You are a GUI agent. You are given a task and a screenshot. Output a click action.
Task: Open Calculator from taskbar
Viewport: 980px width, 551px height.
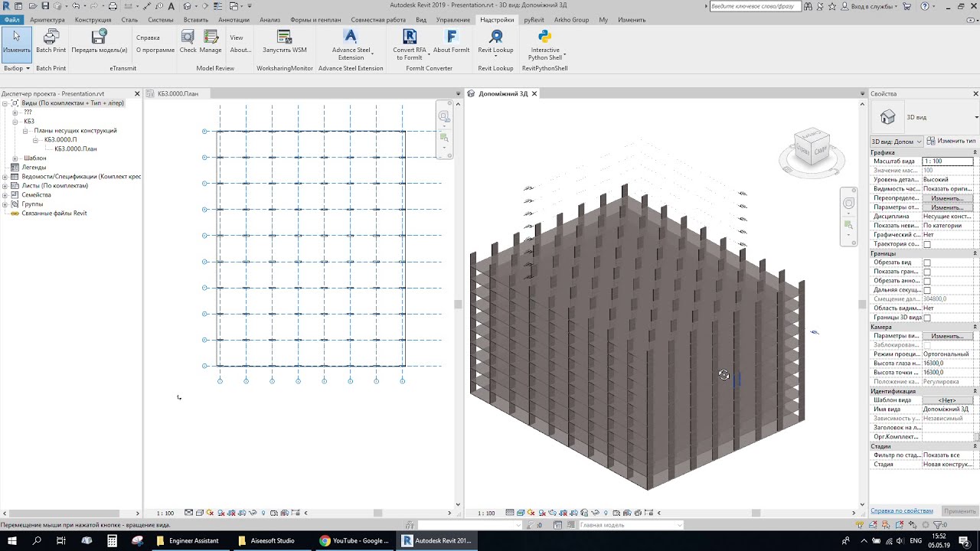[112, 540]
